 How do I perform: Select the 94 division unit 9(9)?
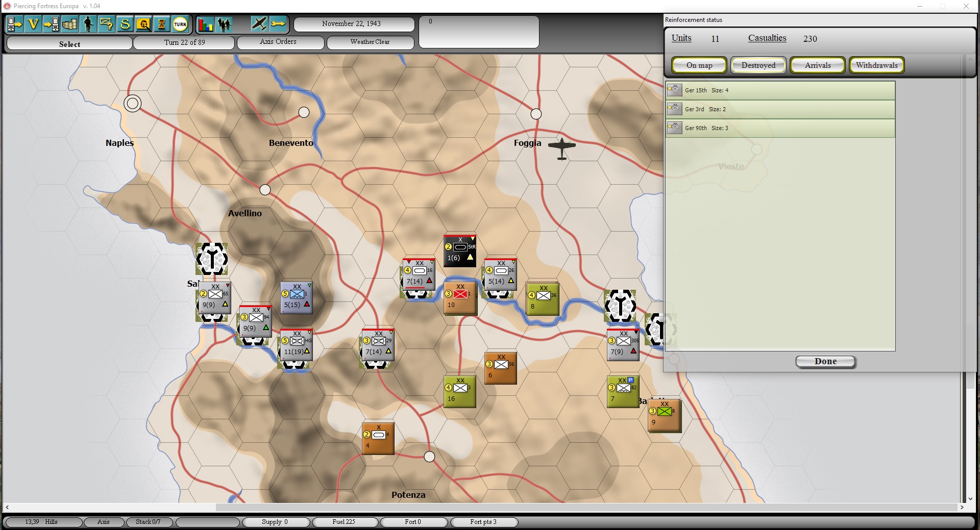256,321
